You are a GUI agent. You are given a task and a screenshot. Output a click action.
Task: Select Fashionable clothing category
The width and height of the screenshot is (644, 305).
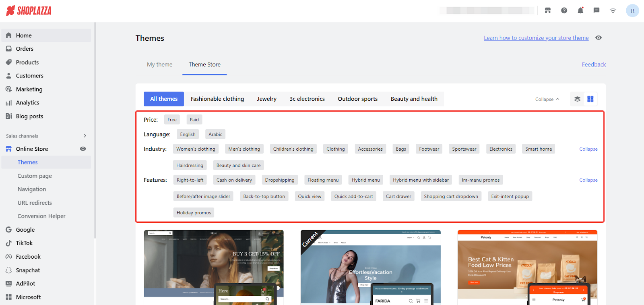coord(217,99)
